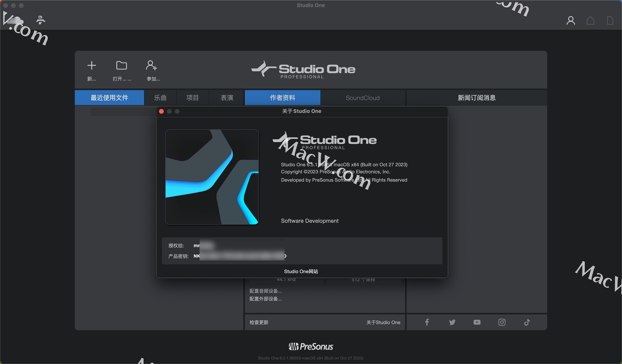Select the home icon in the top bar

point(590,20)
